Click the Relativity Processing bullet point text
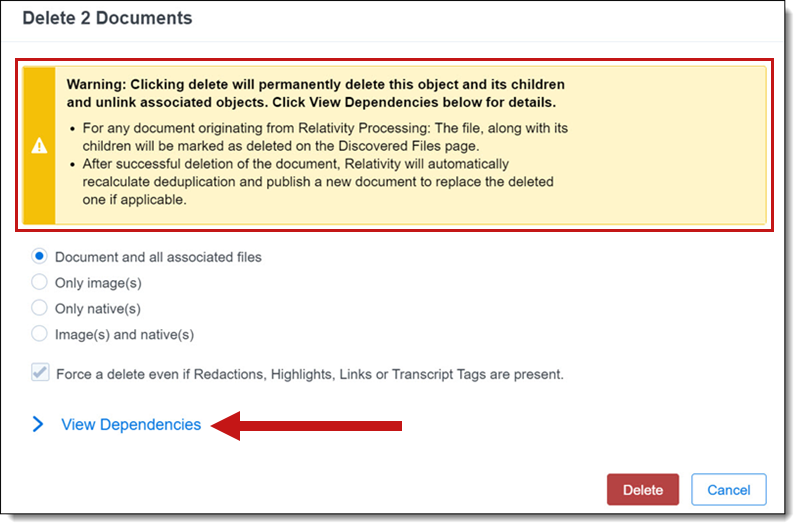This screenshot has width=800, height=529. 322,136
